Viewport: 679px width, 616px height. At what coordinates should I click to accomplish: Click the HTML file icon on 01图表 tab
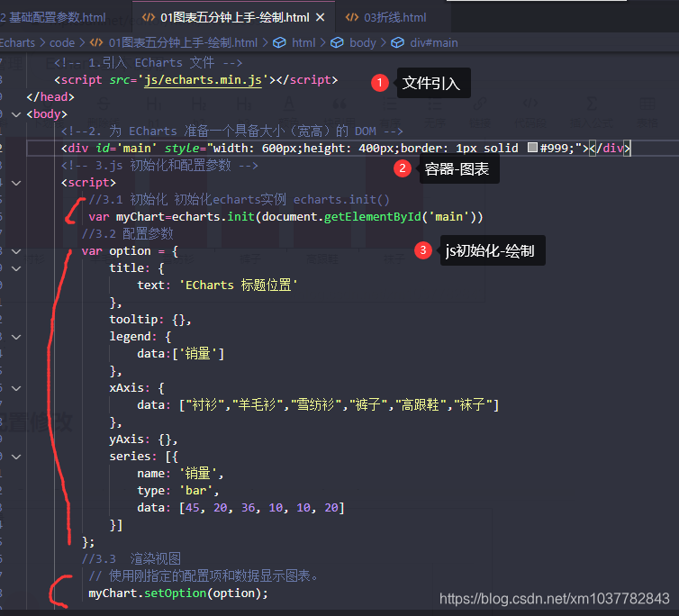tap(149, 18)
